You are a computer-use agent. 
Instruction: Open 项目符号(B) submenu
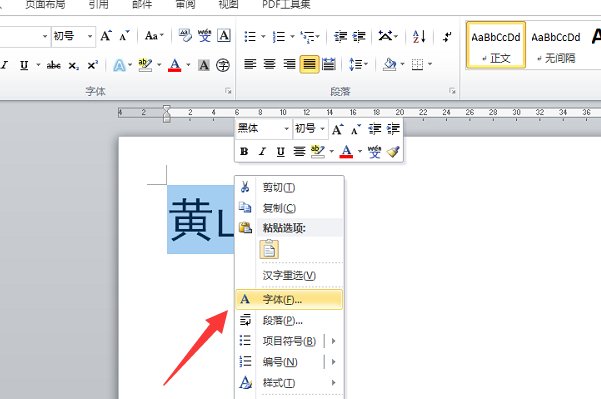[x=289, y=341]
